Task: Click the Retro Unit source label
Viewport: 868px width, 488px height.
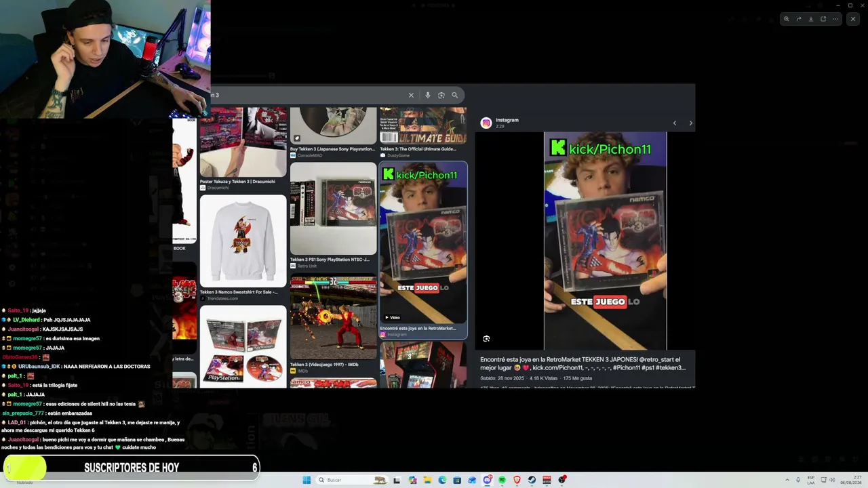Action: click(x=307, y=266)
